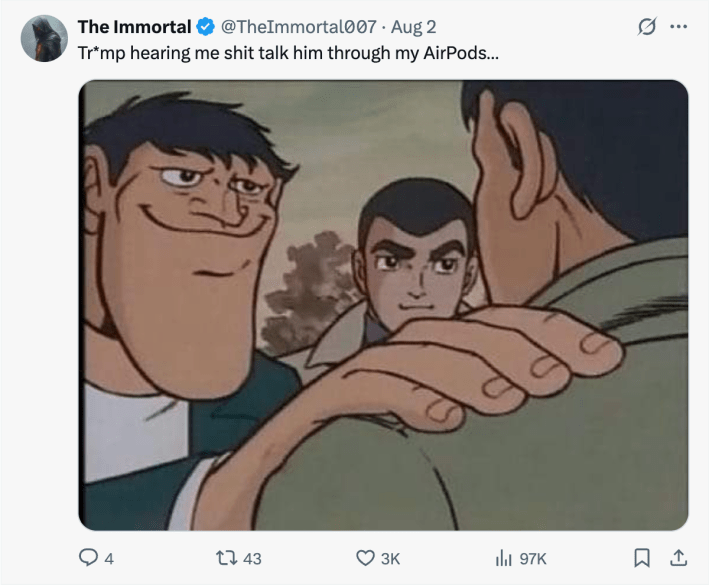Click the Grok explain icon
Viewport: 709px width, 585px height.
pyautogui.click(x=646, y=27)
